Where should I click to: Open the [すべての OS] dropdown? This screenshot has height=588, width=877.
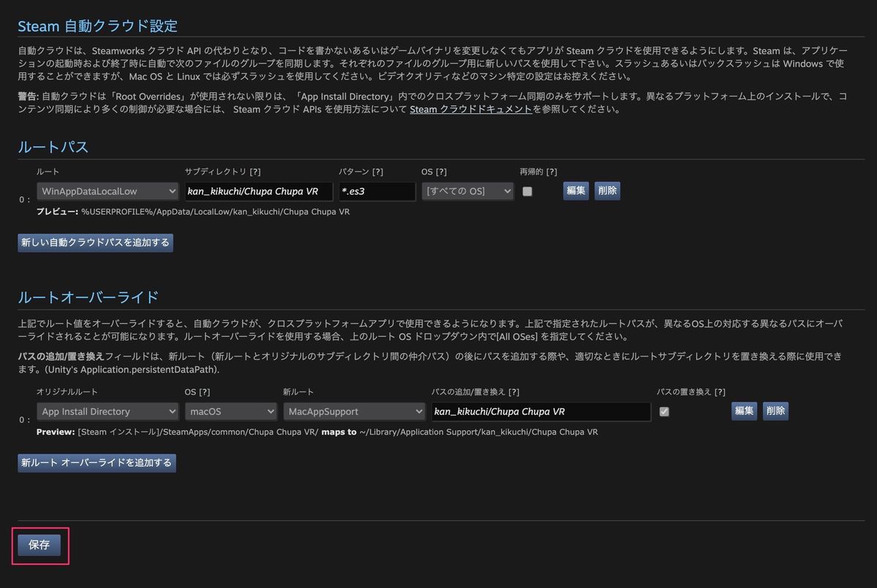[468, 191]
